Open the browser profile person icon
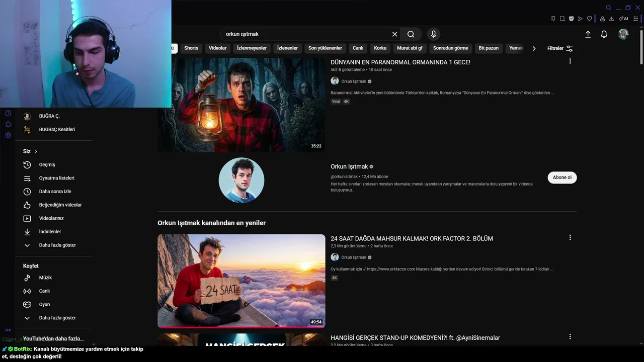644x362 pixels. point(602,19)
